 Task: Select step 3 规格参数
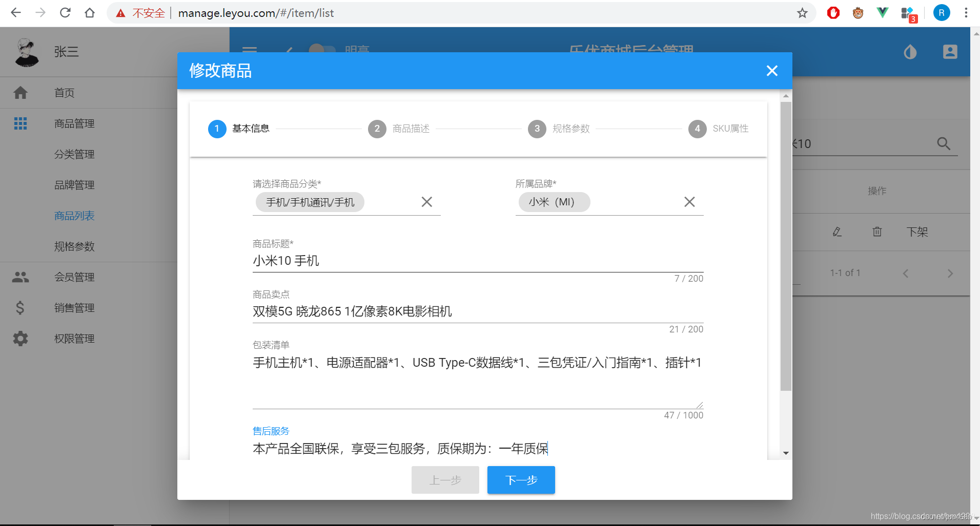[x=559, y=129]
